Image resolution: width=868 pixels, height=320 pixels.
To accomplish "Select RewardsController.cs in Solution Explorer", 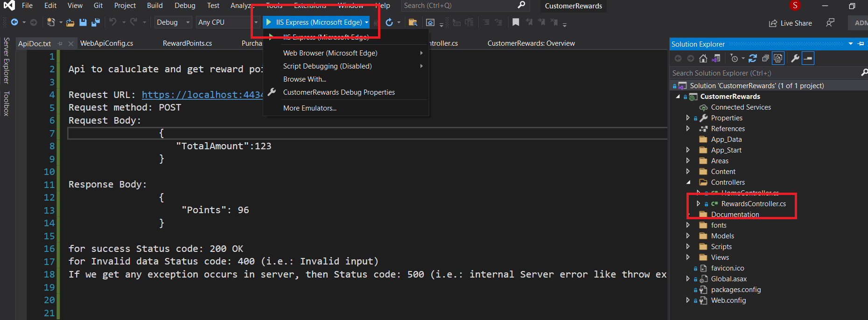I will point(753,204).
